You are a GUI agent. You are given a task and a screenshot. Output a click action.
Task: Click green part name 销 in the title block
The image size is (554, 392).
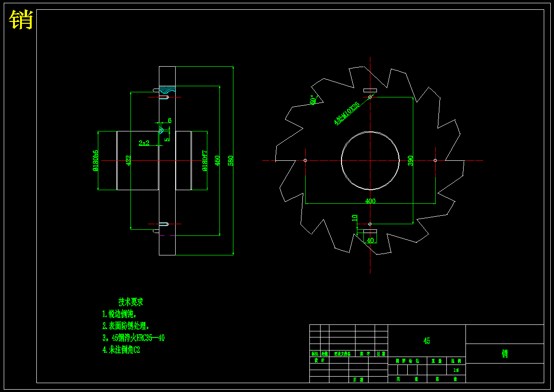[x=505, y=353]
